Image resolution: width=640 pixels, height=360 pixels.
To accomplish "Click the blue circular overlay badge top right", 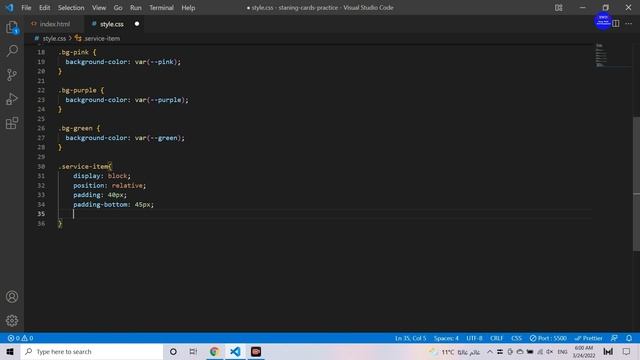I will point(603,20).
